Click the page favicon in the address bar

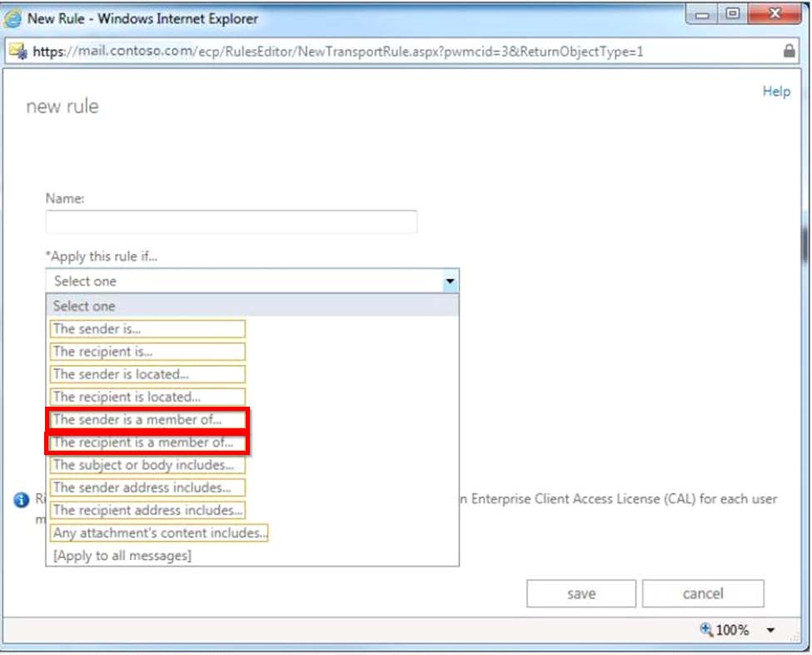[x=18, y=51]
